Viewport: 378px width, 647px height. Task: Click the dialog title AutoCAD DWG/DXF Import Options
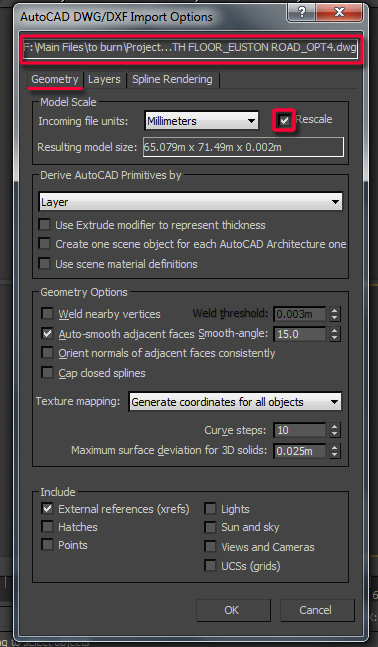[x=116, y=17]
